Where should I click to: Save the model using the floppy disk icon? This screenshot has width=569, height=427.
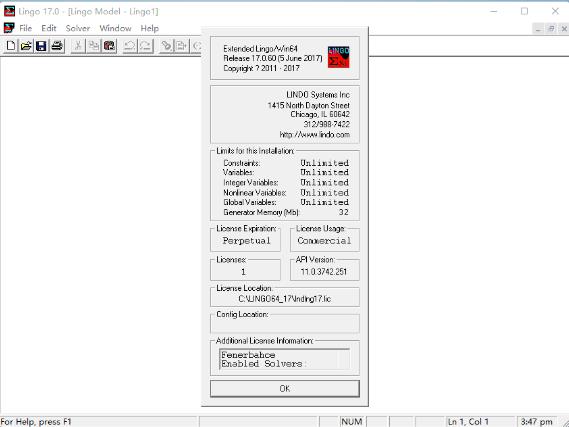41,46
